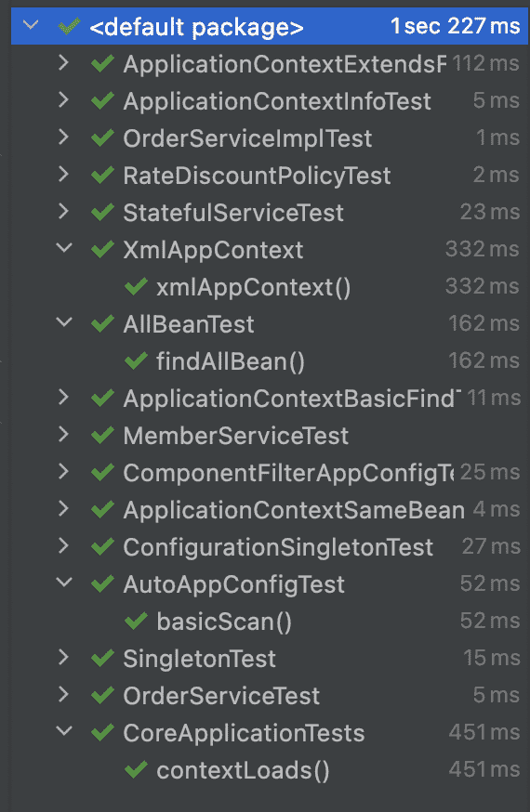Click passed checkmark icon next to xmlAppContext()
530x812 pixels.
(137, 287)
